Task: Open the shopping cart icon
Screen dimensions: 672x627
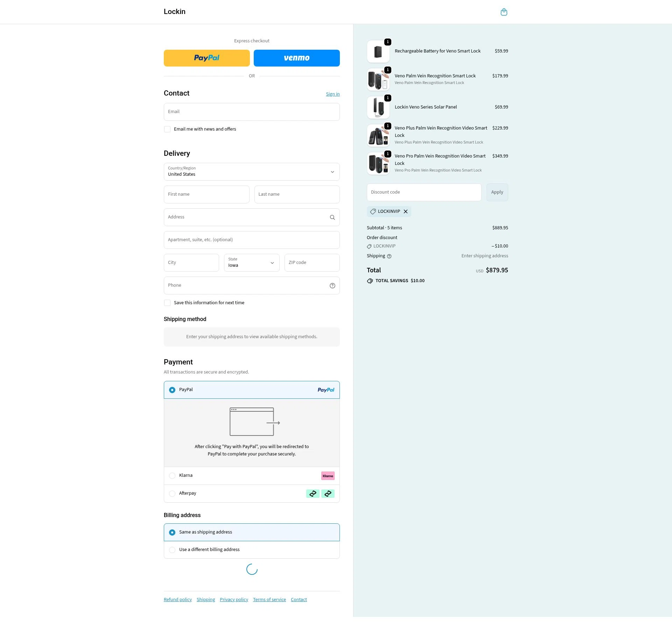Action: 504,12
